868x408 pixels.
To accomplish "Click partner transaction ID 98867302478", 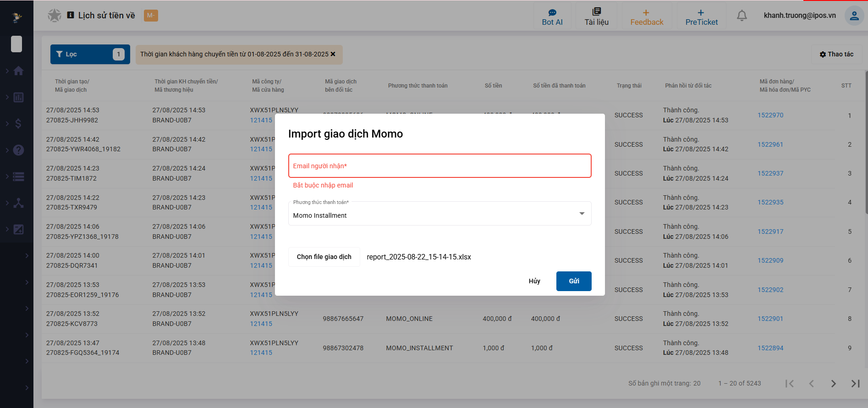I will pyautogui.click(x=343, y=348).
